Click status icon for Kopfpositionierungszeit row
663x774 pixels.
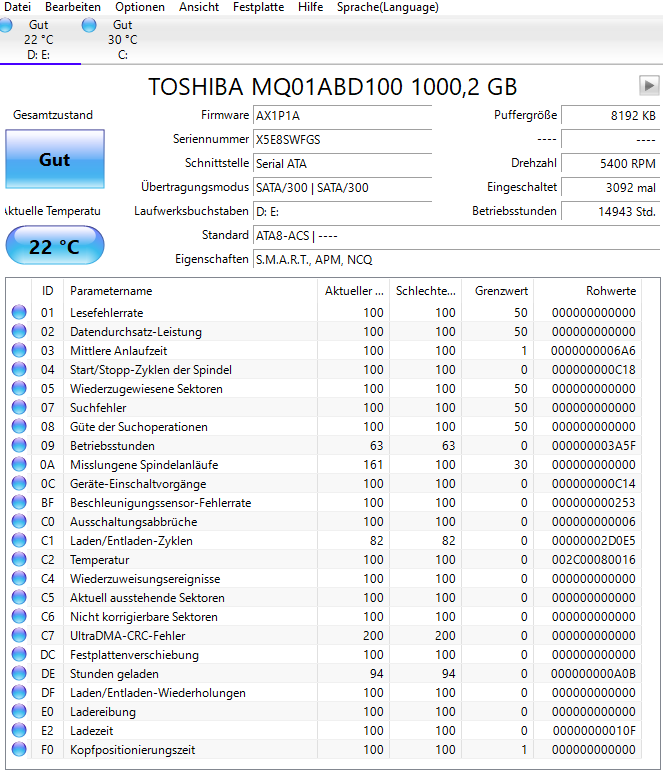point(19,749)
